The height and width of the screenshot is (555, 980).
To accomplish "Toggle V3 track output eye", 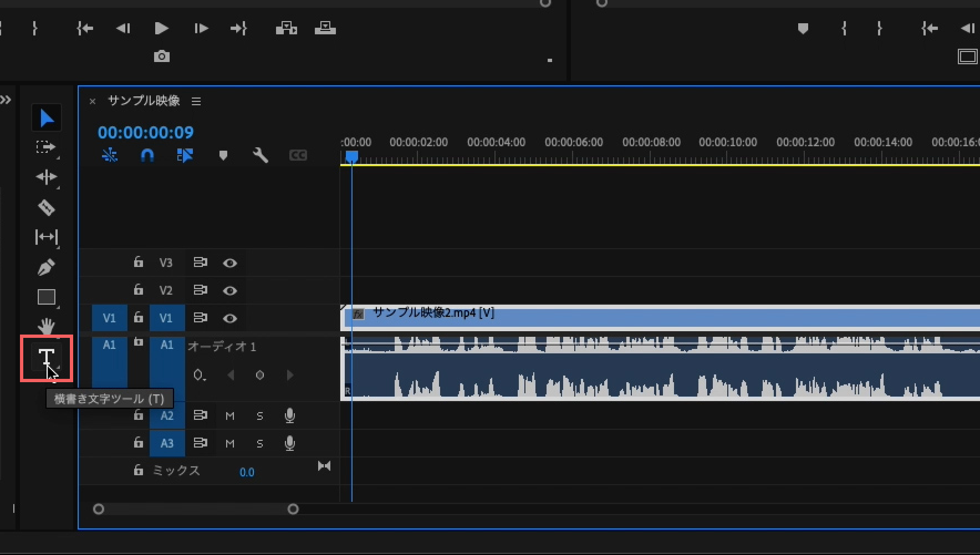I will pos(230,263).
